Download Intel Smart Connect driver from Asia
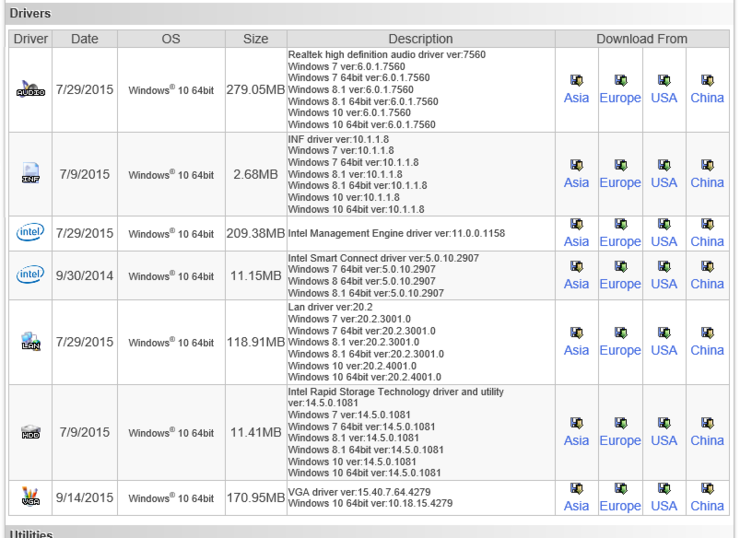The image size is (740, 538). pos(576,284)
